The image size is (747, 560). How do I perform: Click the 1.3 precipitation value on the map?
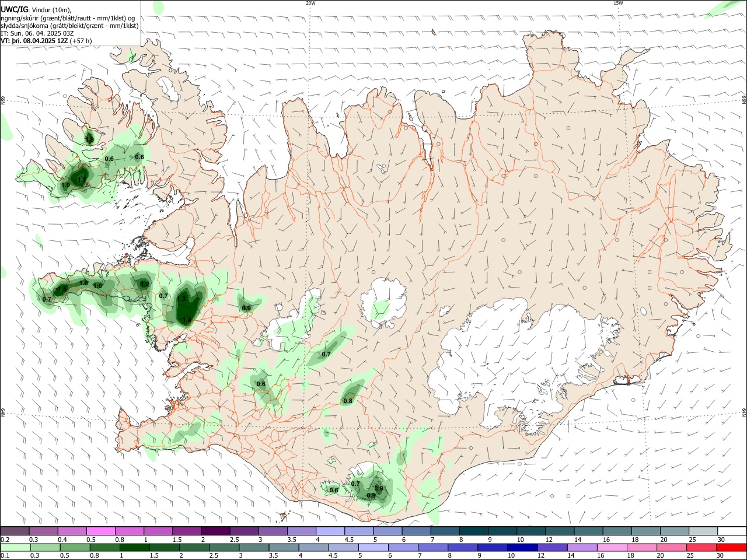[181, 298]
